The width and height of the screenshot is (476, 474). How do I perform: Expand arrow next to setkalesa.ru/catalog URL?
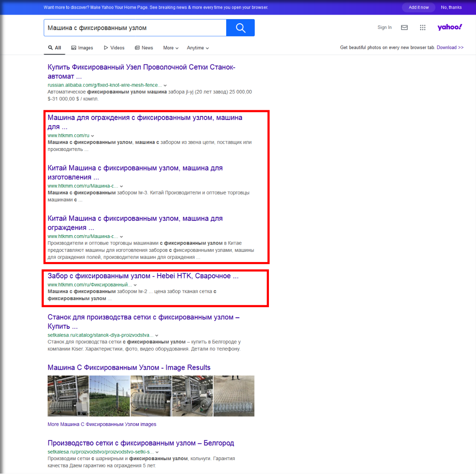tap(157, 336)
